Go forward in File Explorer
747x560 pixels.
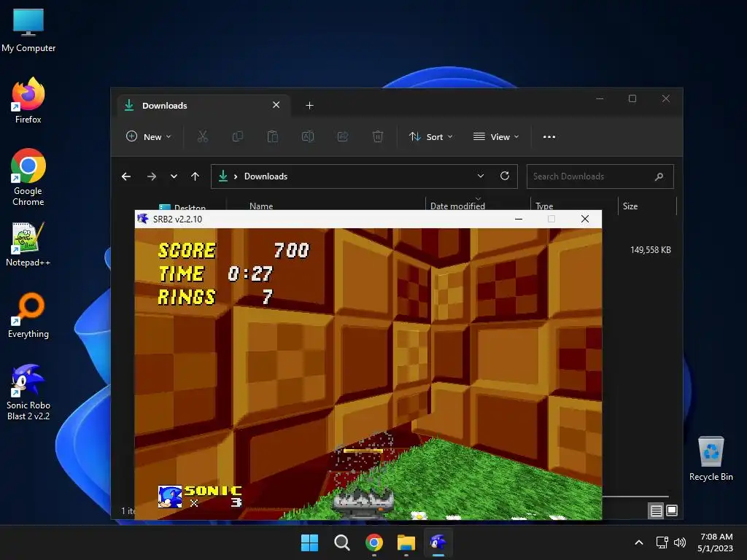152,176
